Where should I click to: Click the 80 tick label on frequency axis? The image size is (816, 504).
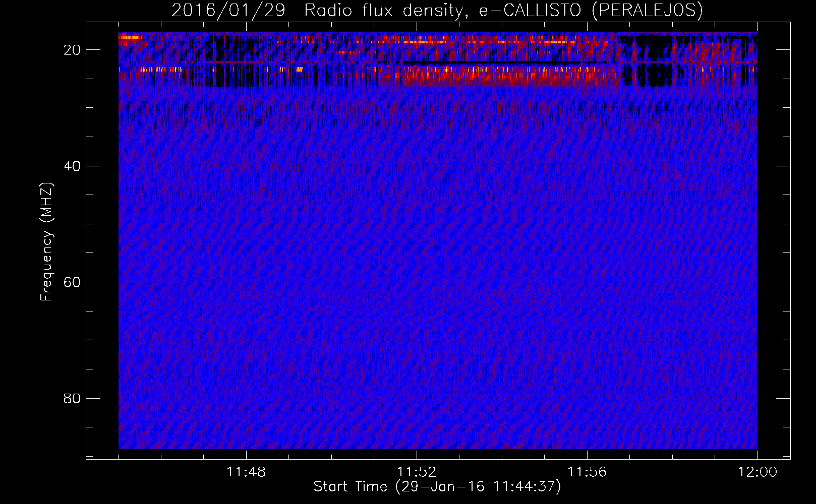pos(72,398)
